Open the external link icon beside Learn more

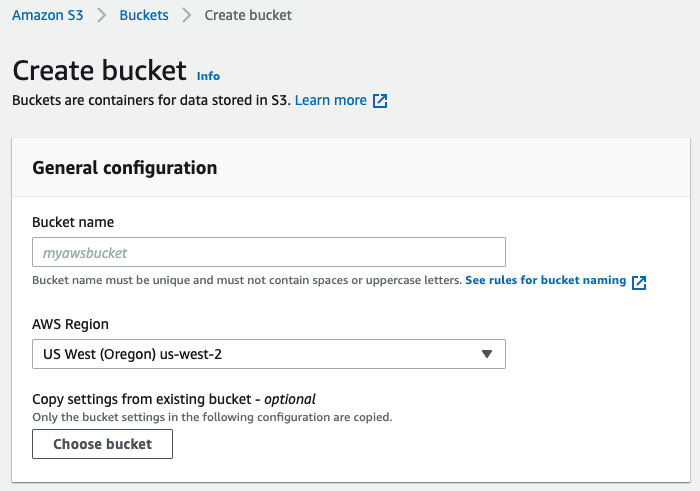pyautogui.click(x=380, y=101)
